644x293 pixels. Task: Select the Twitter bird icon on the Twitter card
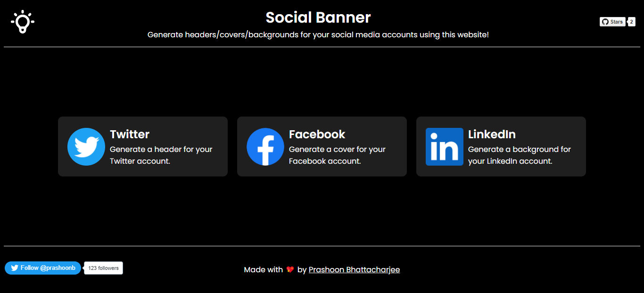tap(86, 147)
